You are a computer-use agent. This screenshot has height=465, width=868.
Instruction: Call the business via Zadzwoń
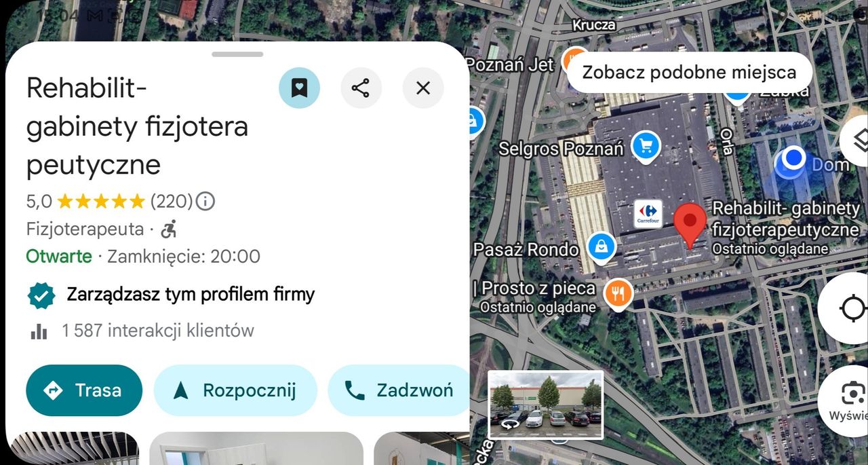tap(399, 390)
